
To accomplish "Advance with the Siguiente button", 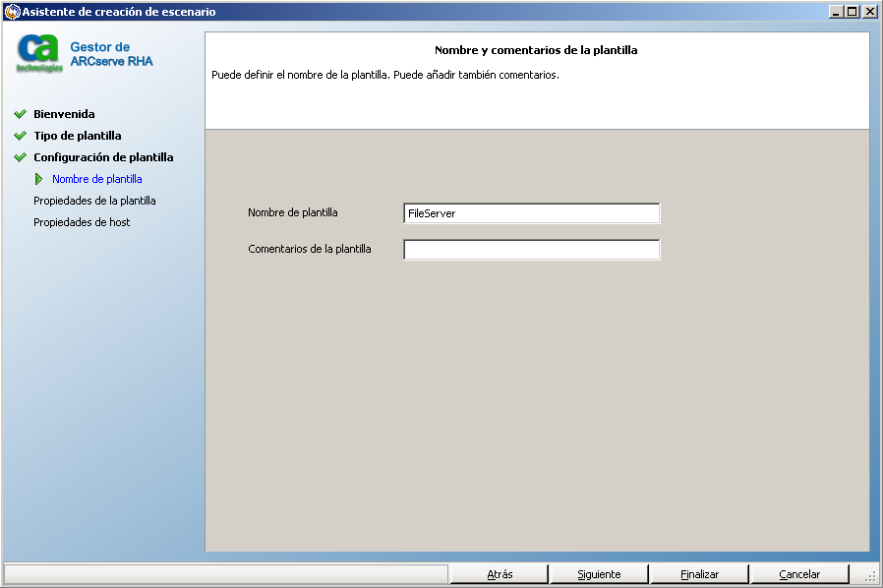I will click(x=599, y=574).
